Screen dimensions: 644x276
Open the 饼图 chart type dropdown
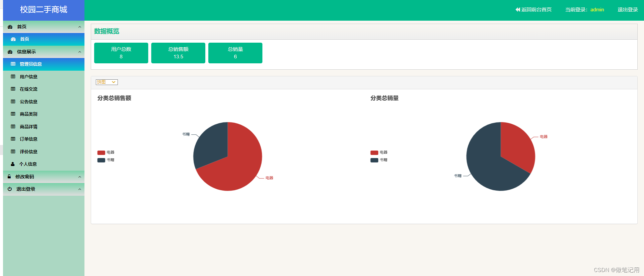pyautogui.click(x=107, y=82)
